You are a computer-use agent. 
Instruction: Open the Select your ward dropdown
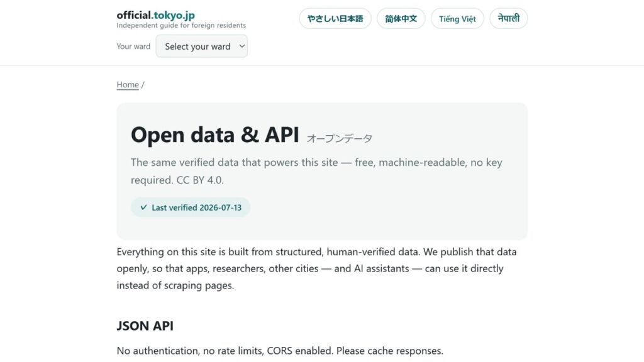click(x=202, y=47)
